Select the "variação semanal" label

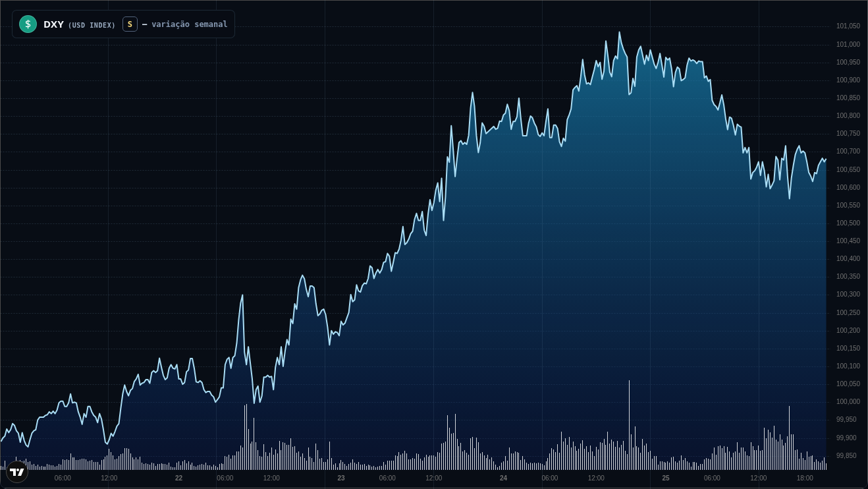click(190, 24)
